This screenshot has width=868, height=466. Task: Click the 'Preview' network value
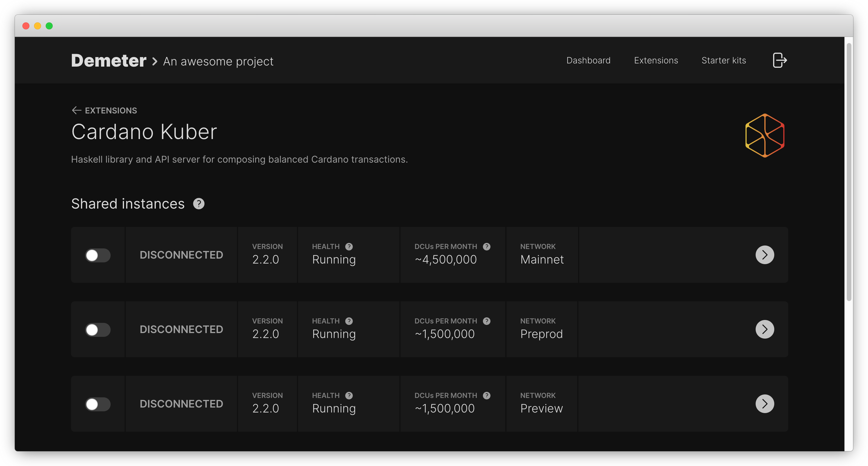541,408
